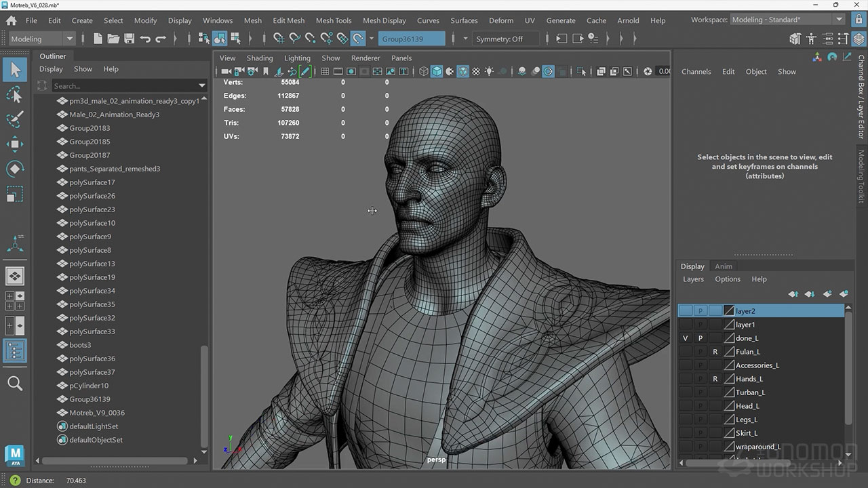Image resolution: width=868 pixels, height=488 pixels.
Task: Click the Save scene icon
Action: 129,39
